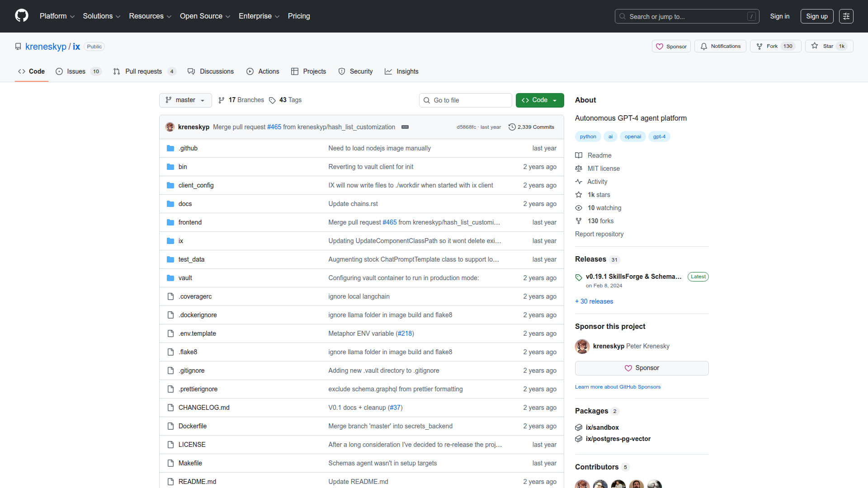Click the Star icon button
The width and height of the screenshot is (868, 488).
click(829, 46)
